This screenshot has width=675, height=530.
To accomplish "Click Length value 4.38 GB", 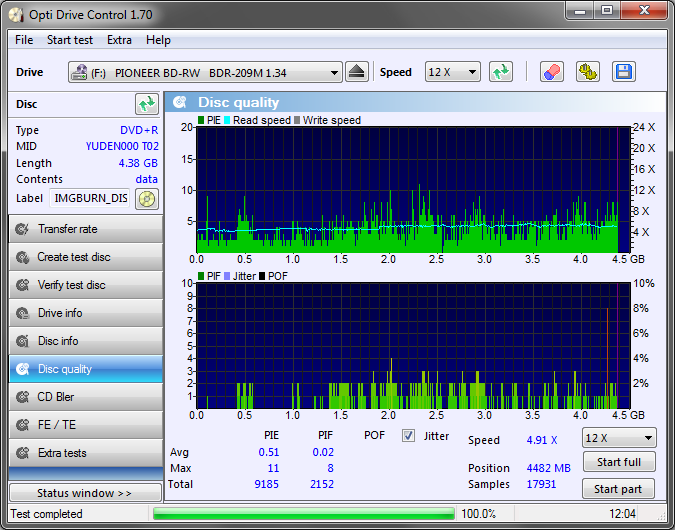I will [x=138, y=163].
